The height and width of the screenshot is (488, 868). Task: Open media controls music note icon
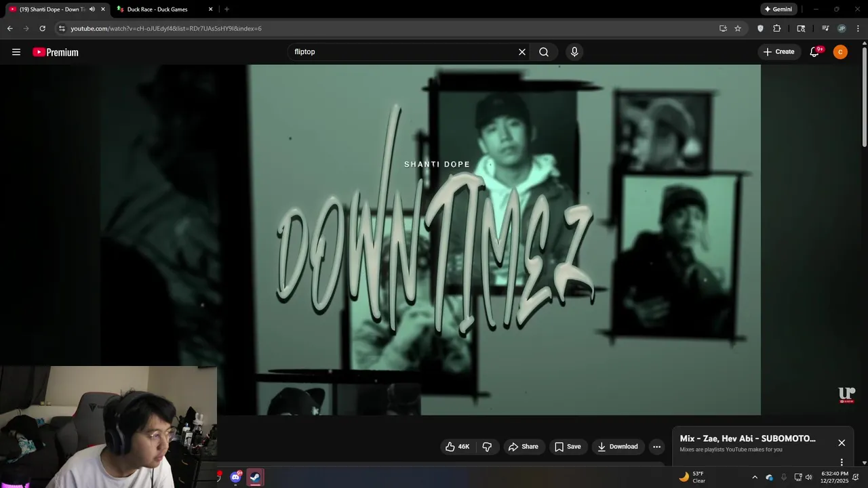pos(825,28)
